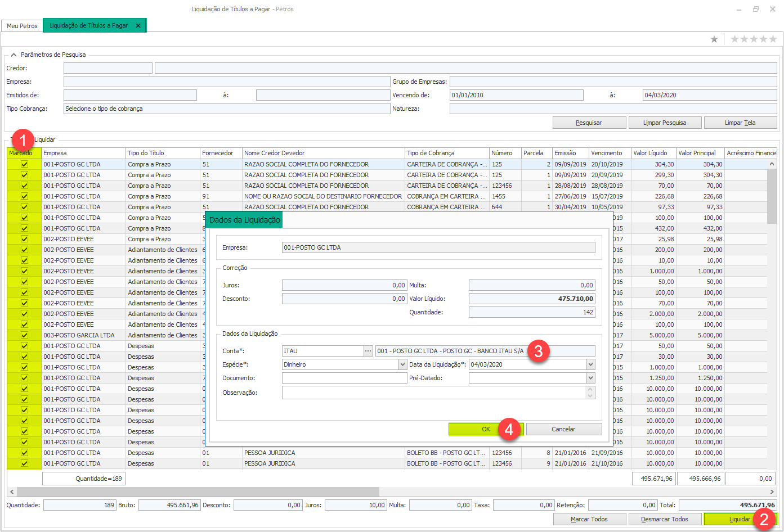Sort by the Tipo do Título column header

(x=163, y=153)
